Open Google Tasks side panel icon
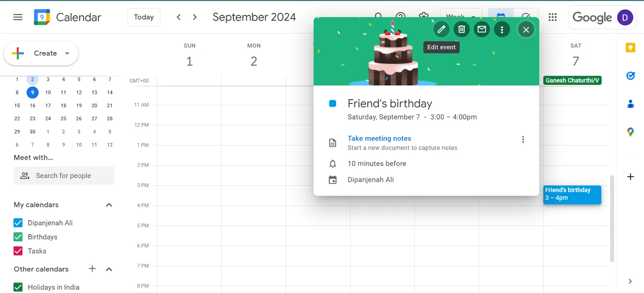Image resolution: width=644 pixels, height=293 pixels. [x=630, y=76]
